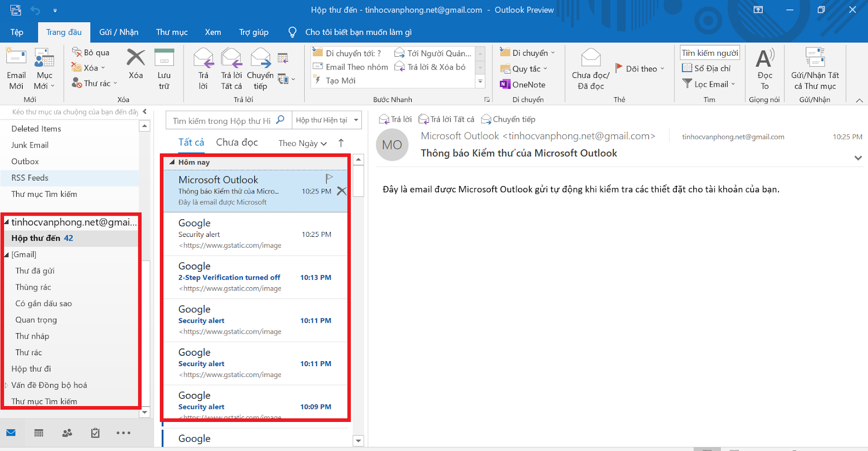Select the Deleted Items folder

point(69,129)
